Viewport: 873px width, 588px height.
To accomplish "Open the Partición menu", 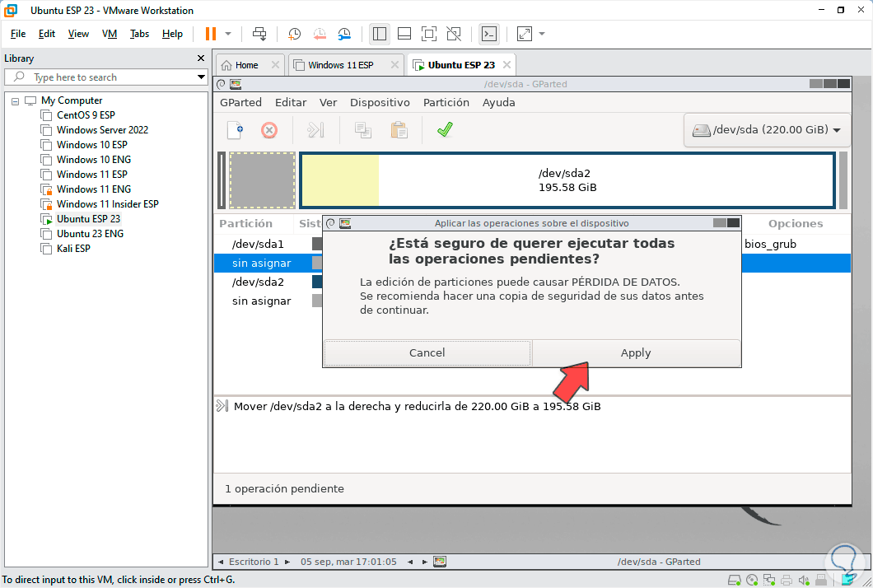I will pos(446,102).
